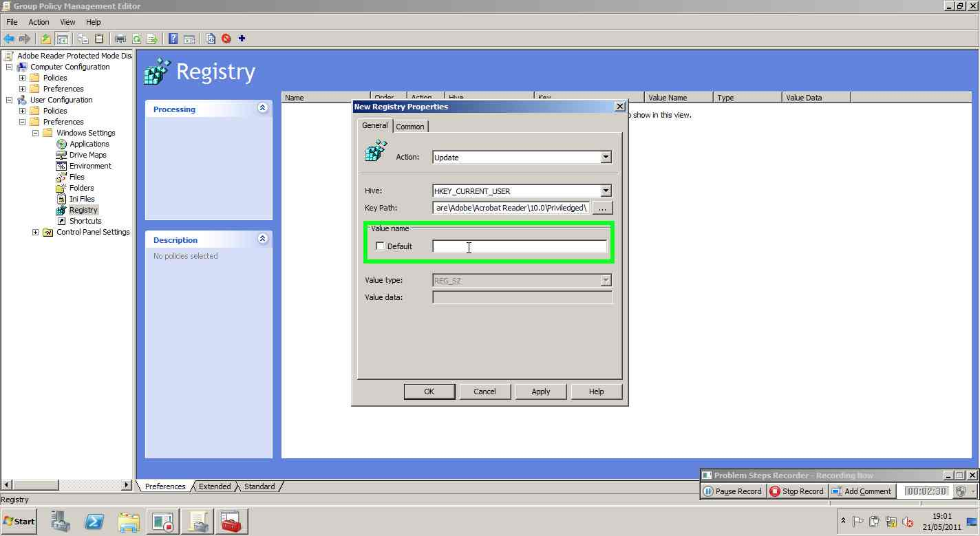Switch to the Common tab

410,127
